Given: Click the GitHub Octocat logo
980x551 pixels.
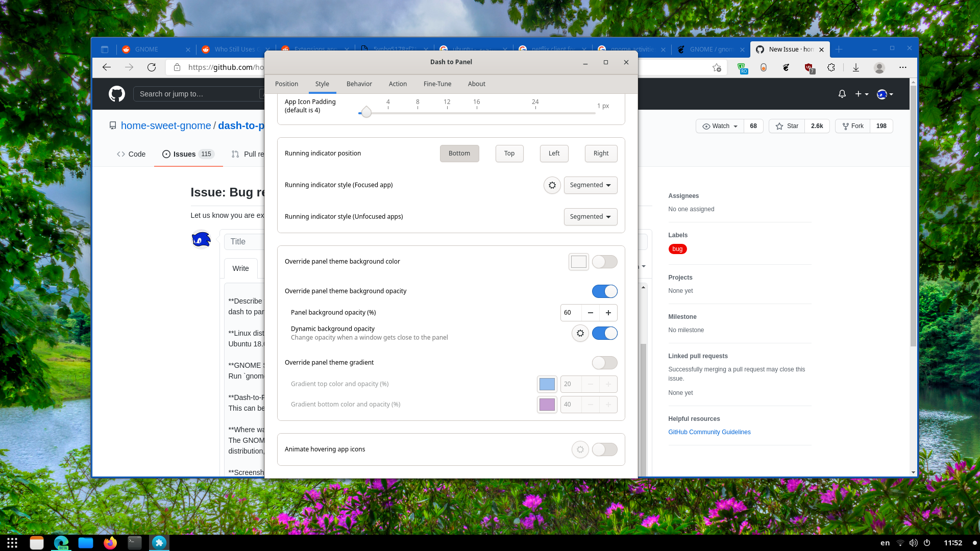Looking at the screenshot, I should [117, 94].
